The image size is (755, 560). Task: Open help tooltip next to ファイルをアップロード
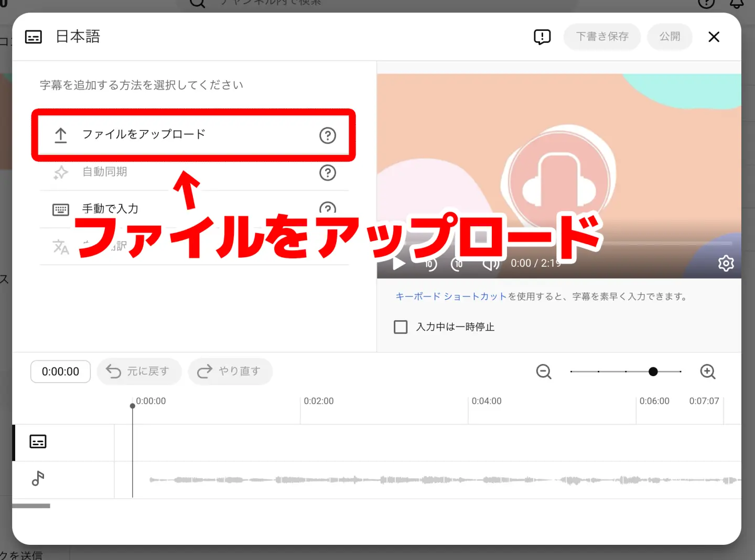(x=328, y=136)
